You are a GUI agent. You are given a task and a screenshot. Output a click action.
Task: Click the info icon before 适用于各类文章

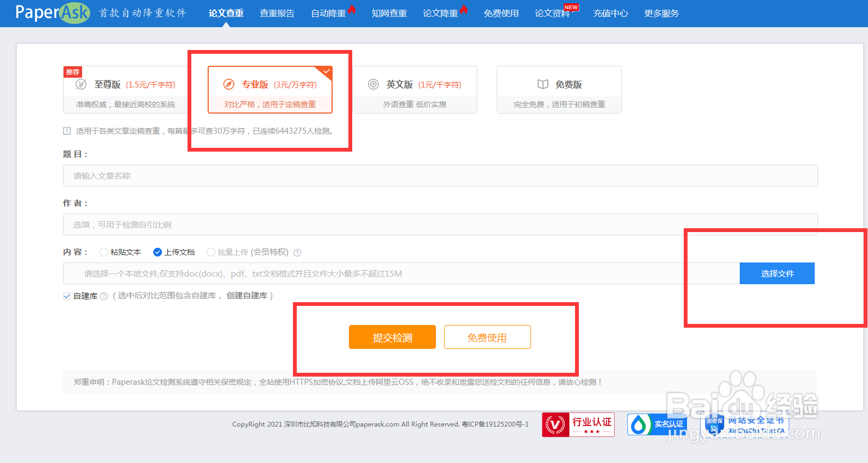coord(67,131)
